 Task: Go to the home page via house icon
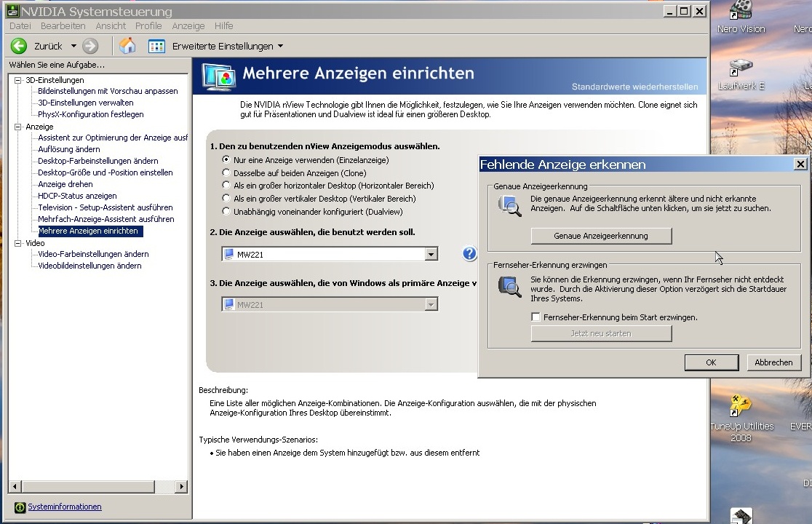click(127, 46)
